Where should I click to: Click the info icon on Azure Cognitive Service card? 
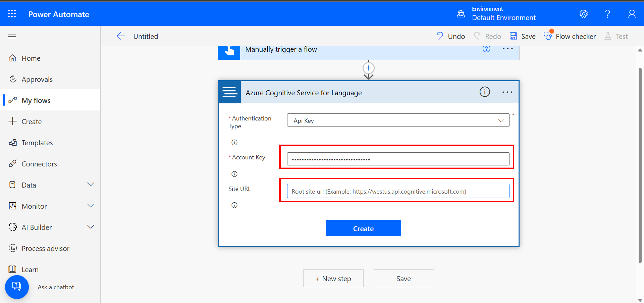(x=484, y=92)
